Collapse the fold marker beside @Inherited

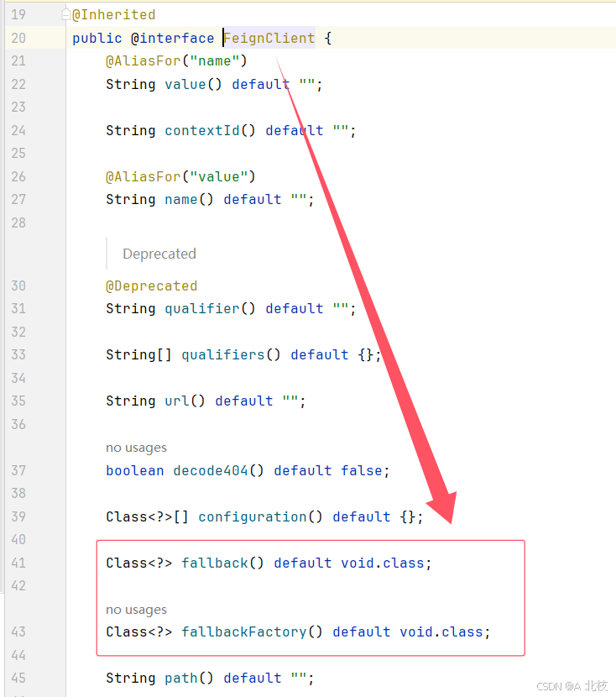[65, 14]
